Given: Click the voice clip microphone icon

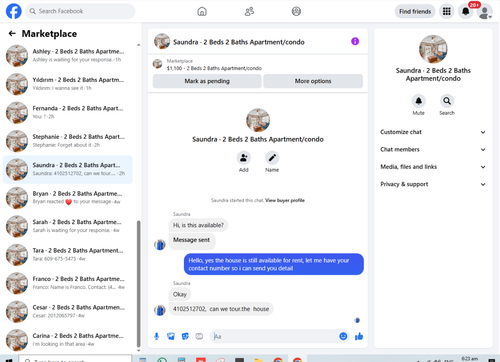Looking at the screenshot, I should [x=157, y=336].
